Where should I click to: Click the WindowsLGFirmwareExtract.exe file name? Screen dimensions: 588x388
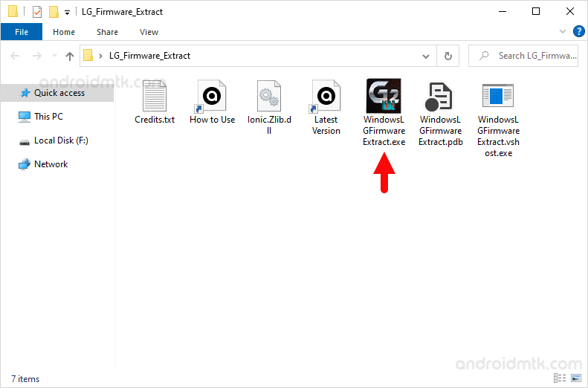point(384,131)
